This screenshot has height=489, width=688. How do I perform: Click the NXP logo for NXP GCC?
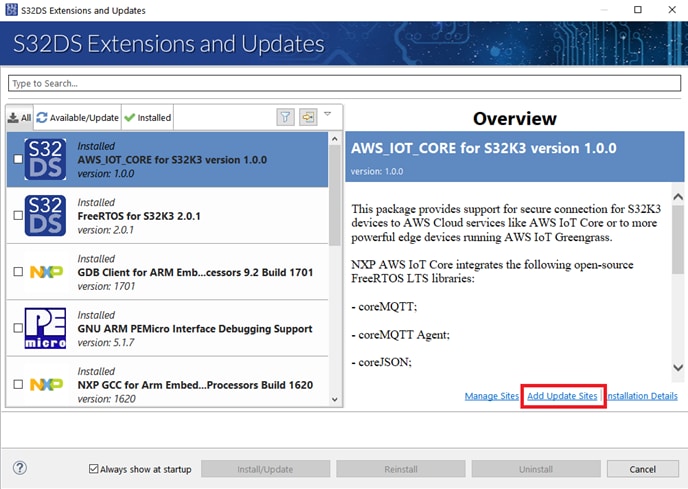[45, 384]
